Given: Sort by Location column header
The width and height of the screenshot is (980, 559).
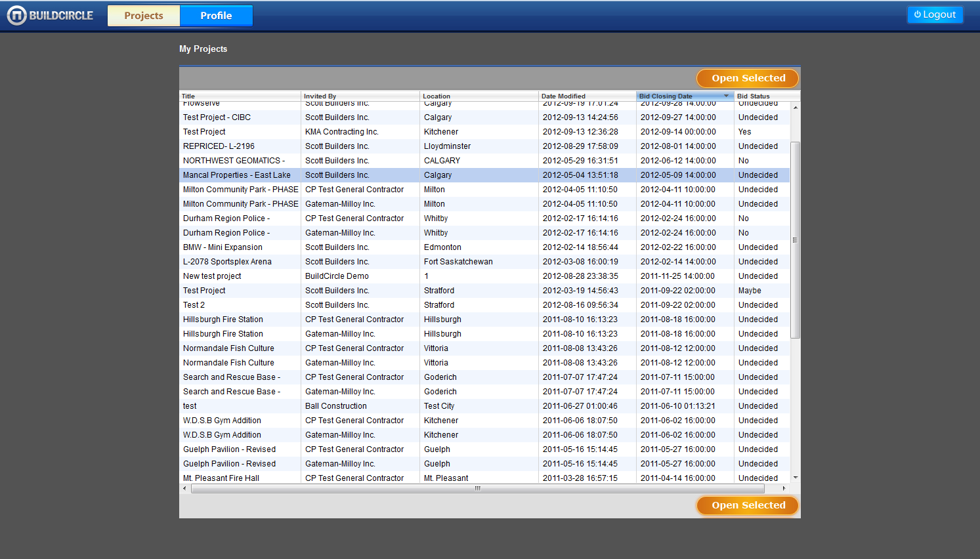Looking at the screenshot, I should click(x=479, y=96).
